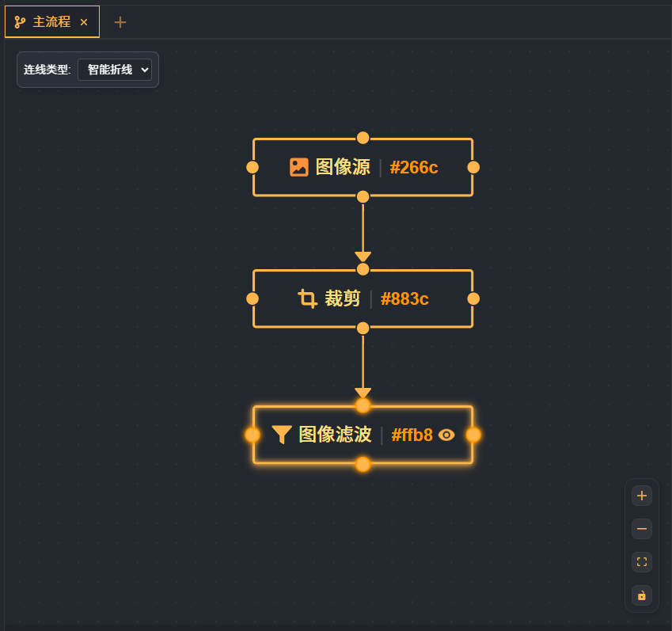Click the left port of 裁剪 node

(252, 298)
